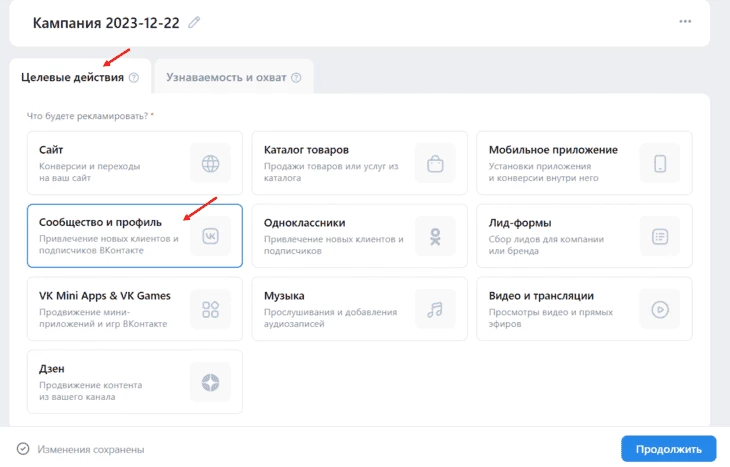Screen dimensions: 730x467
Task: Select the Лид-формы heading
Action: pos(520,223)
